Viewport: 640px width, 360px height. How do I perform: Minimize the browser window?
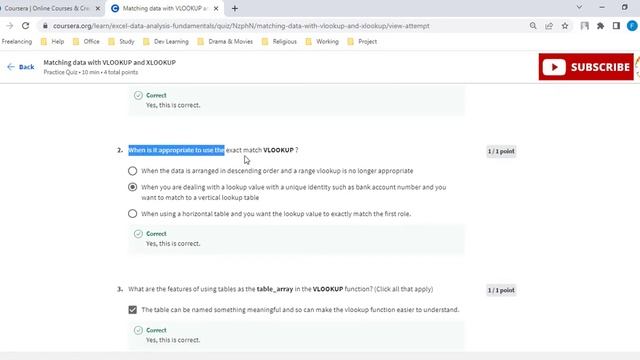click(x=602, y=7)
